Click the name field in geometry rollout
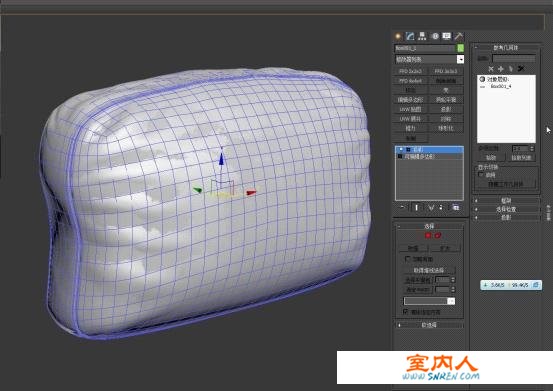The width and height of the screenshot is (553, 391). [514, 58]
